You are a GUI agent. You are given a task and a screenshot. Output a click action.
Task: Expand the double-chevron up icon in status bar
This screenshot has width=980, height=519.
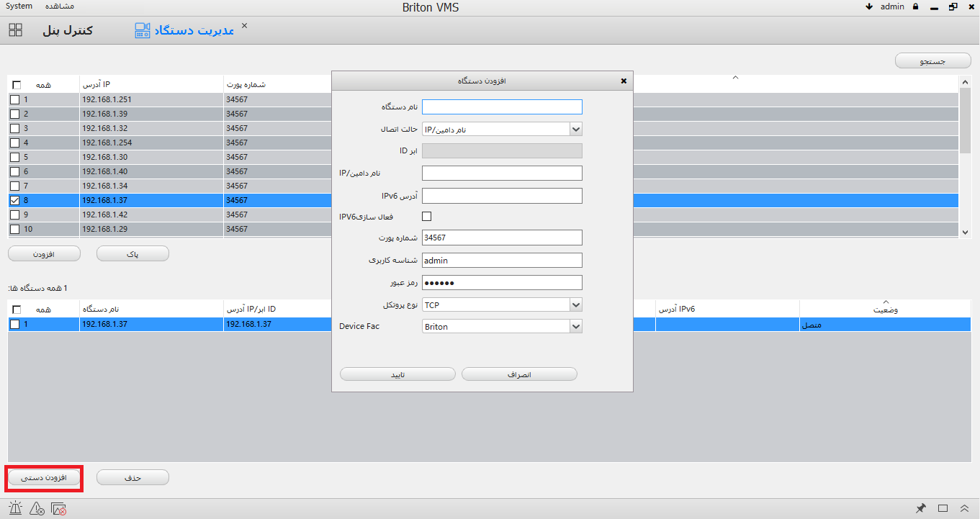[964, 508]
